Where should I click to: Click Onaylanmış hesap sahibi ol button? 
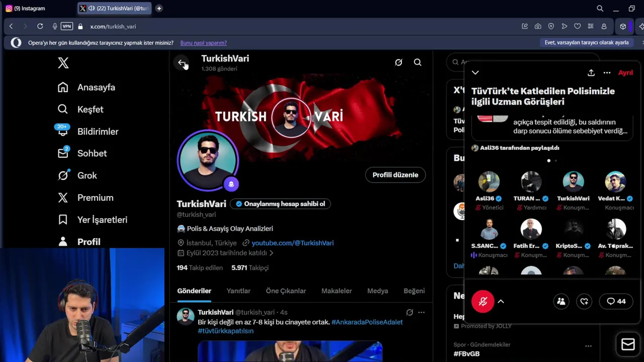[280, 204]
